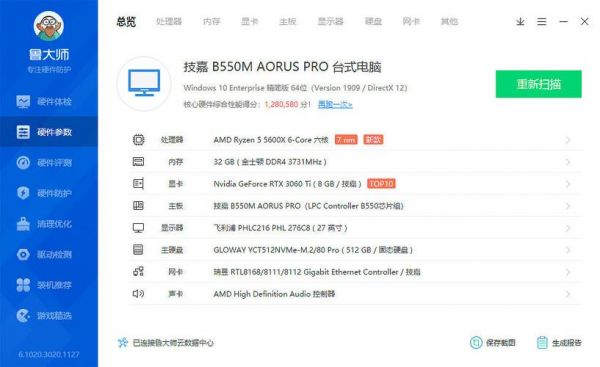Click the 生成报告 clipboard icon
Screen dimensions: 600x367
(x=542, y=343)
